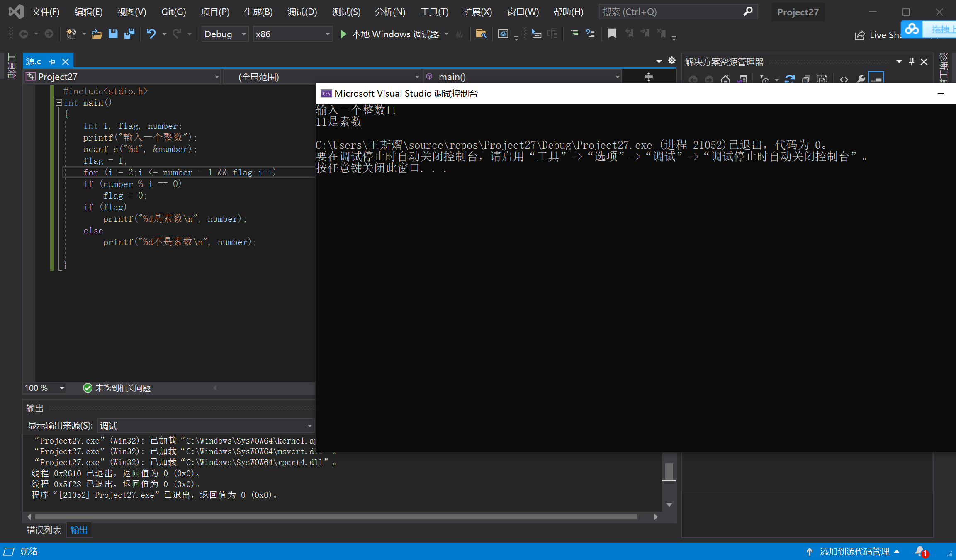
Task: Click the notifications bell in status bar
Action: point(920,551)
